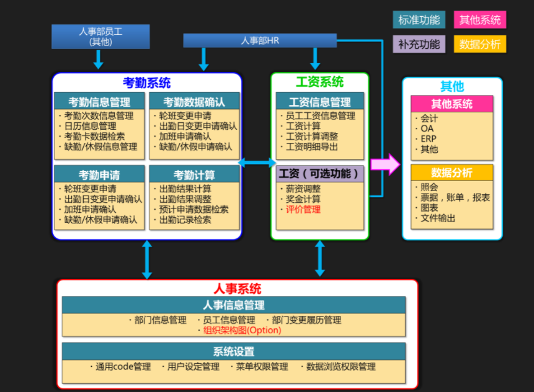
Task: 点击人事部HR节点
Action: coord(260,39)
